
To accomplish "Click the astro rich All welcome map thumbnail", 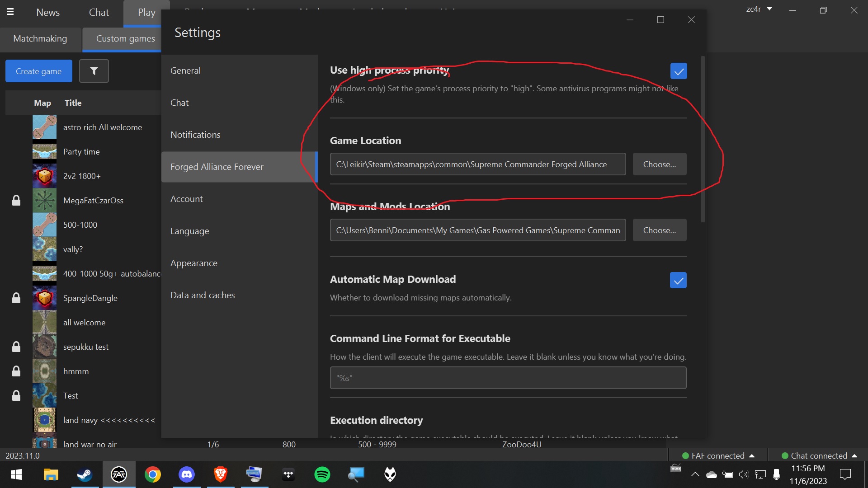I will pos(44,127).
